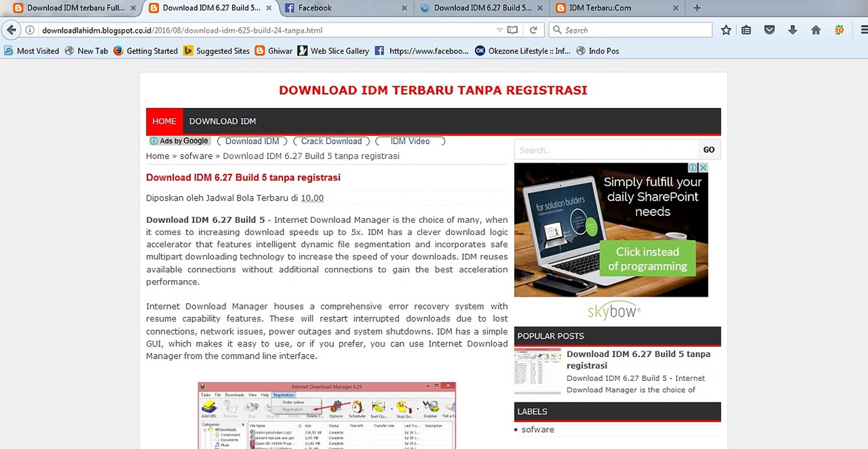Bookmark this page with the star icon
Screen dimensions: 868x449
coord(726,30)
